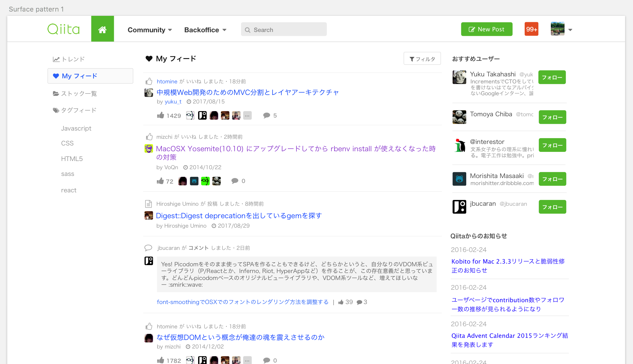The image size is (633, 364).
Task: Open タグフィード tag item
Action: (75, 110)
